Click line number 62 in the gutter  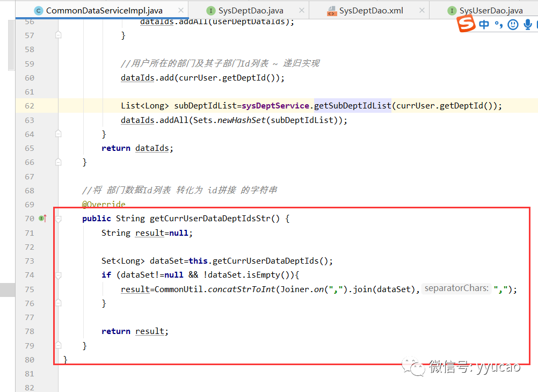[x=29, y=106]
